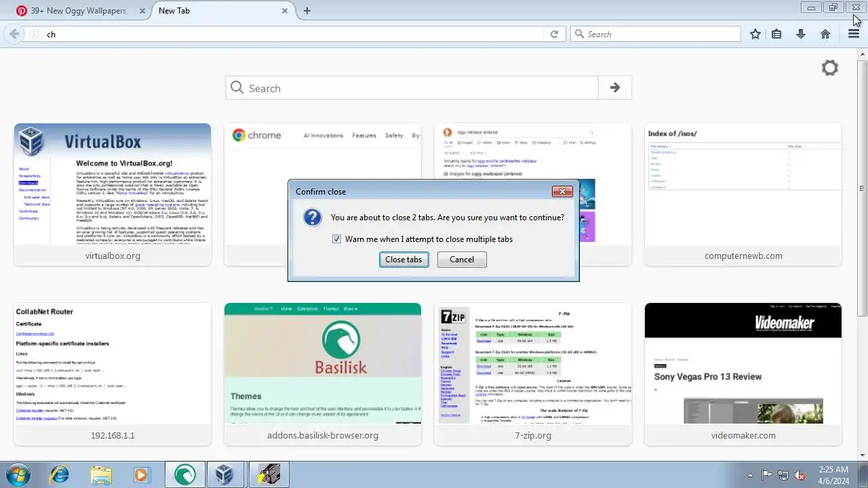Click the site information icon in address bar
The image size is (868, 488).
click(x=34, y=34)
